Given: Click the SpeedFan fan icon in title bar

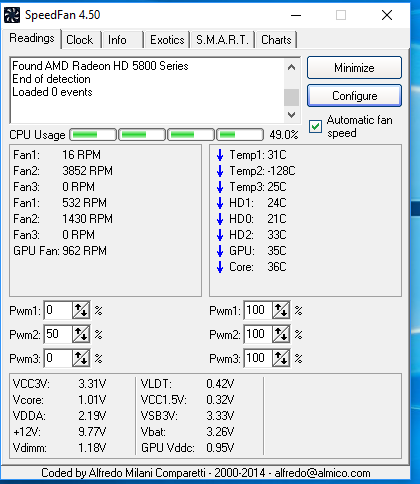Looking at the screenshot, I should [x=12, y=15].
